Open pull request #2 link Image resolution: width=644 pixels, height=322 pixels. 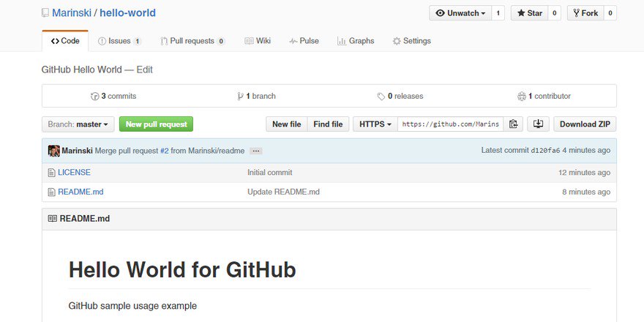pos(164,151)
